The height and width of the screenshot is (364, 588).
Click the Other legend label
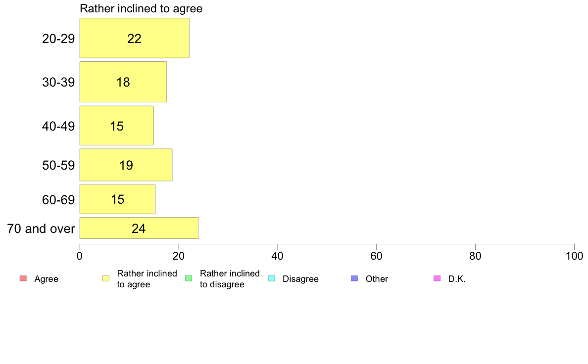(x=377, y=279)
